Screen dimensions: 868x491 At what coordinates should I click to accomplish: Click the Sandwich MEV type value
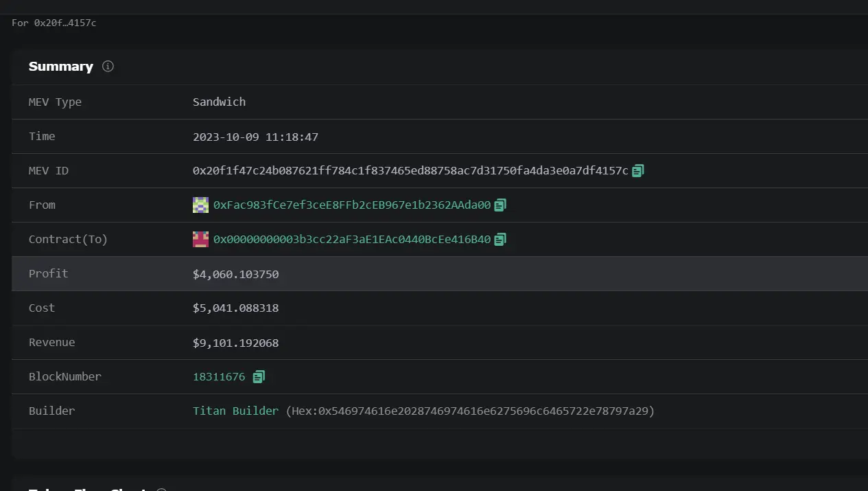tap(219, 102)
